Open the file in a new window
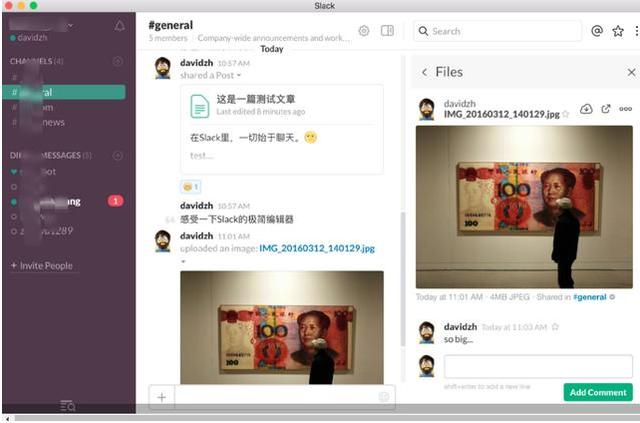 (x=606, y=109)
